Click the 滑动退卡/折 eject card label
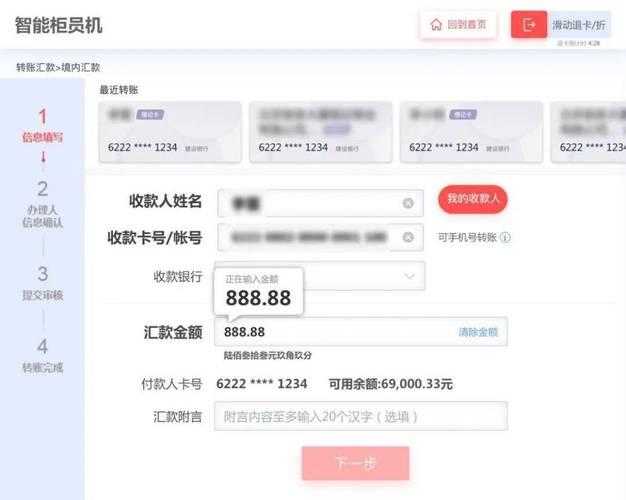The image size is (626, 500). click(x=579, y=25)
